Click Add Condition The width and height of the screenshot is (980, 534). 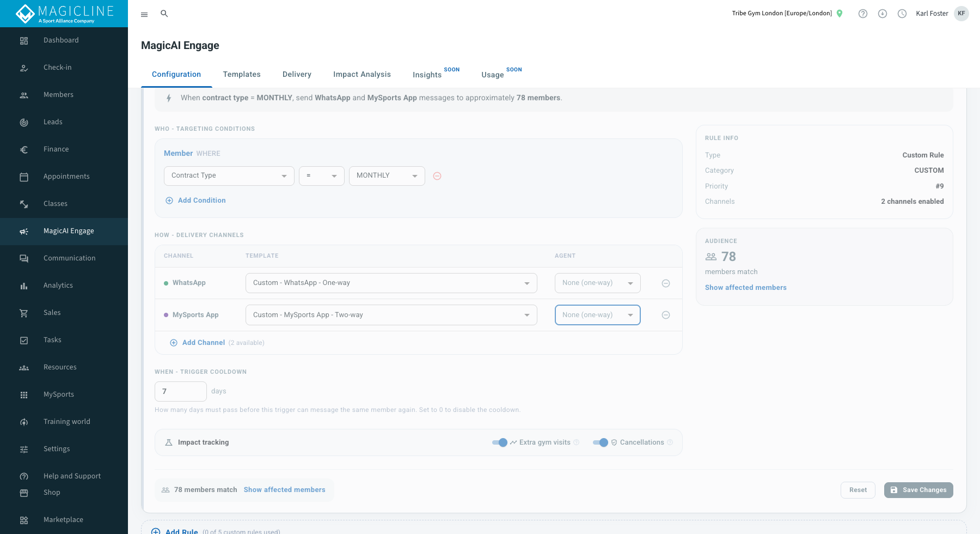click(195, 201)
